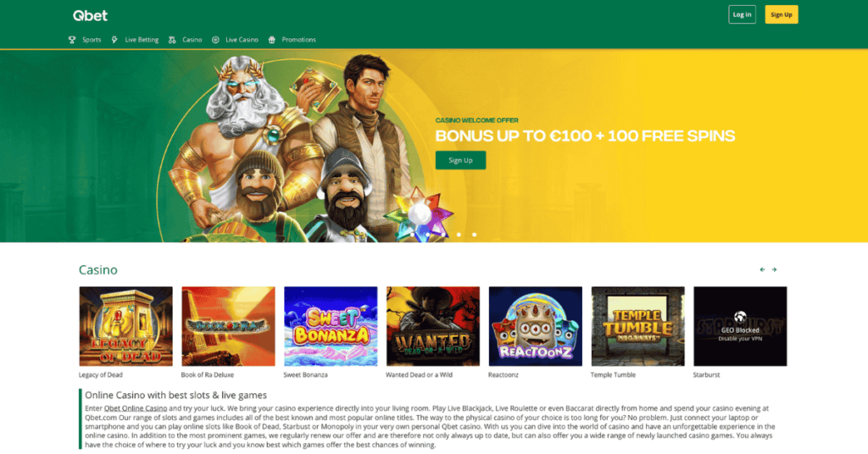The height and width of the screenshot is (454, 868).
Task: Open the Temple Tumble game thumbnail
Action: click(x=637, y=326)
